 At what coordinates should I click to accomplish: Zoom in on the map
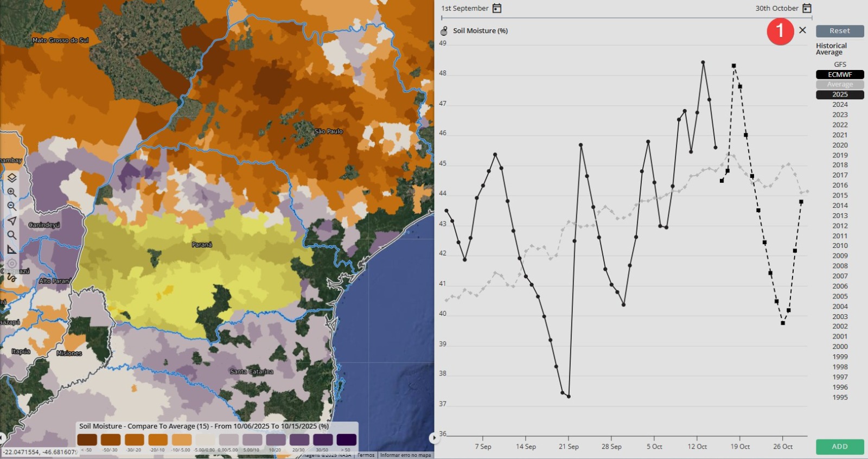(x=12, y=192)
